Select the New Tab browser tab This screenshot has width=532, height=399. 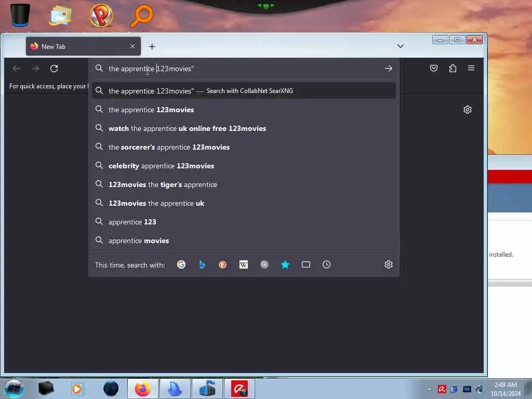tap(83, 46)
